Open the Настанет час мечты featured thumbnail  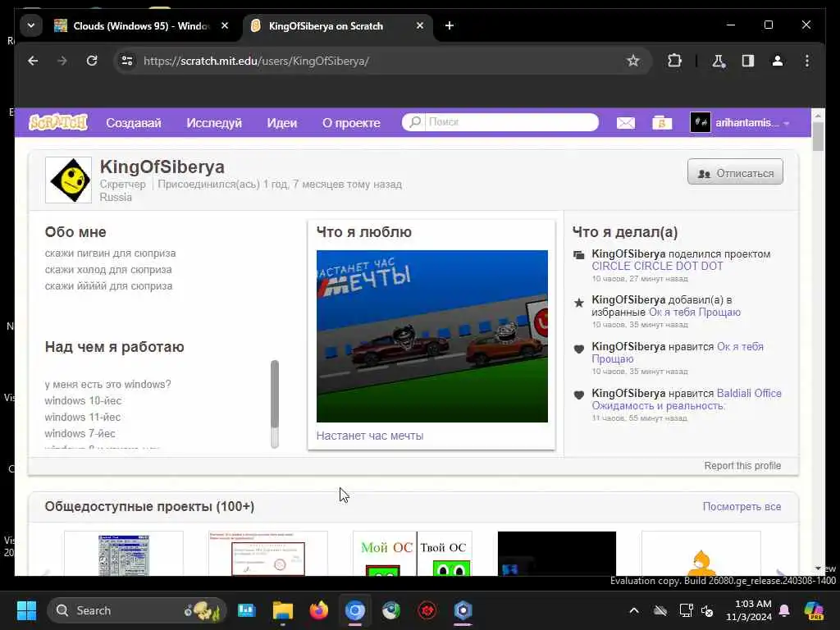431,336
